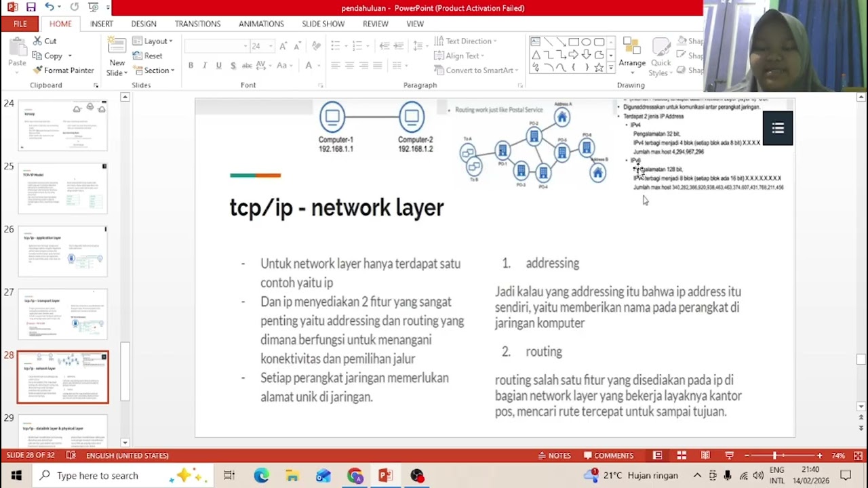
Task: Toggle Italic formatting
Action: coord(205,65)
